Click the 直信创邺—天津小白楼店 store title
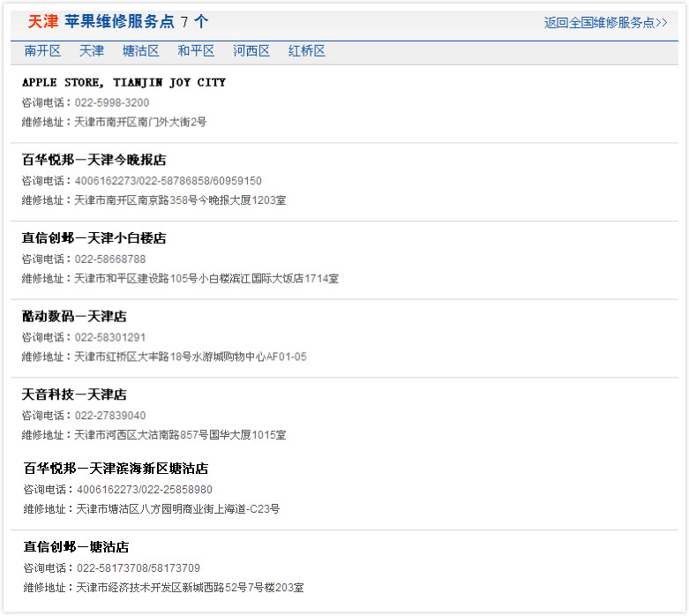This screenshot has height=616, width=689. point(94,238)
